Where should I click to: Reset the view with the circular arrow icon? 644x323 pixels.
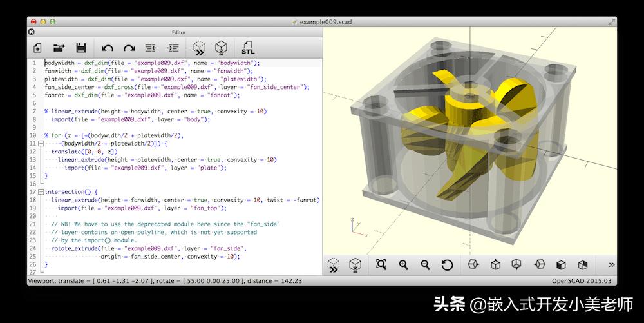tap(448, 265)
